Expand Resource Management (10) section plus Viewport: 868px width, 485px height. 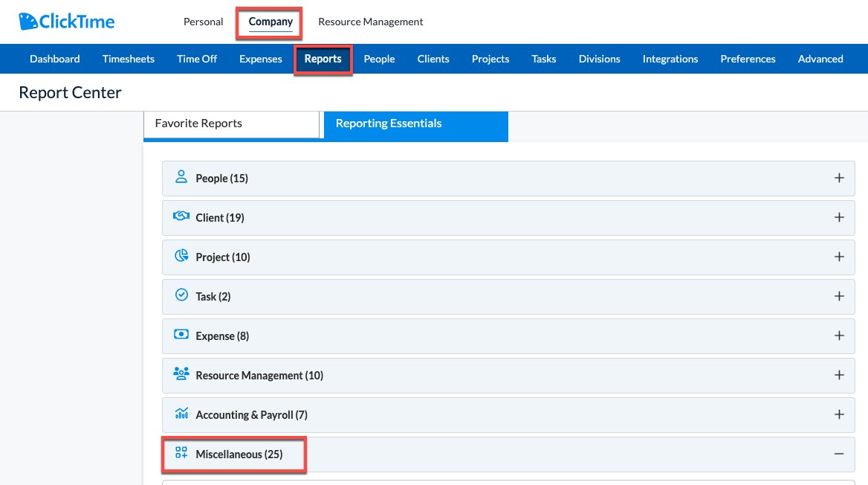[839, 375]
